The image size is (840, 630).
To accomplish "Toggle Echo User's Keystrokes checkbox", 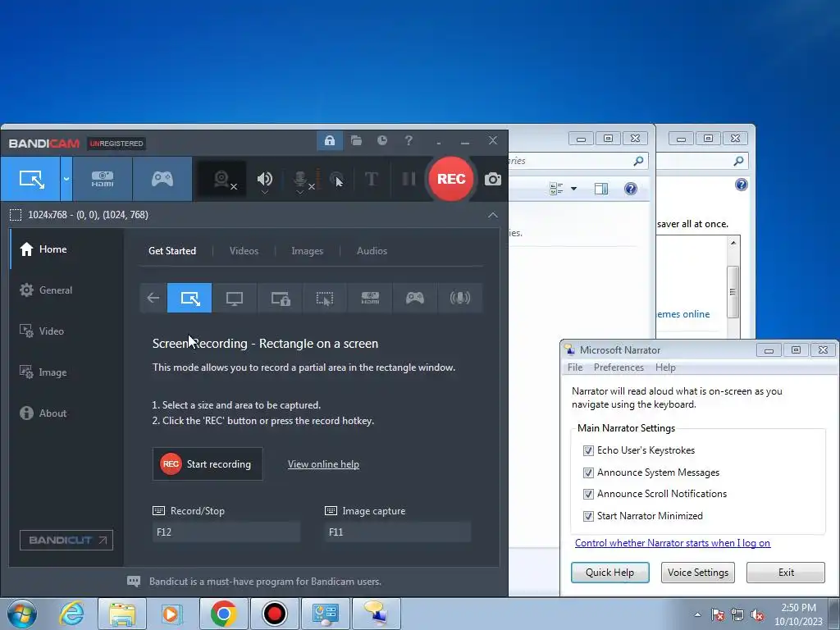I will 588,450.
